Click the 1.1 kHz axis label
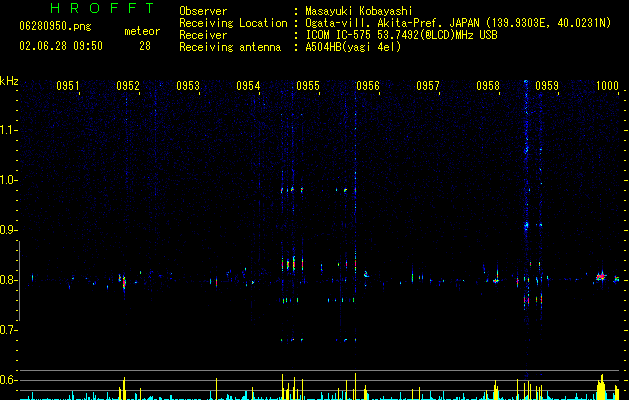Image resolution: width=629 pixels, height=400 pixels. coord(8,130)
